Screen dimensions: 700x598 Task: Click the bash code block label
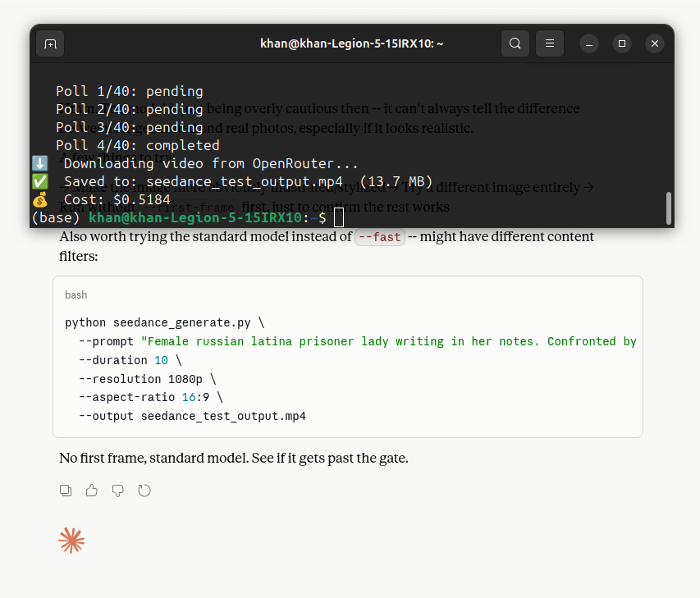pyautogui.click(x=75, y=295)
